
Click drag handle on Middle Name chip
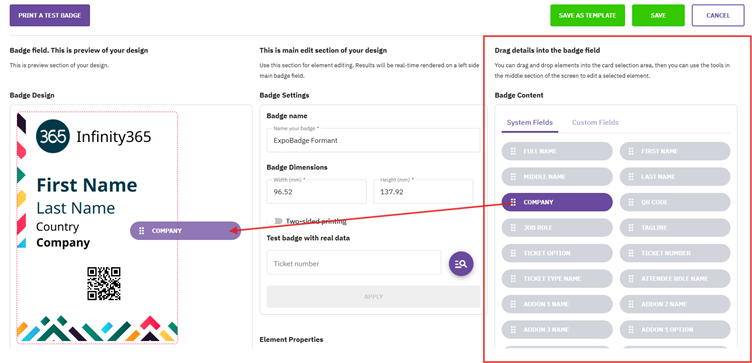[513, 176]
